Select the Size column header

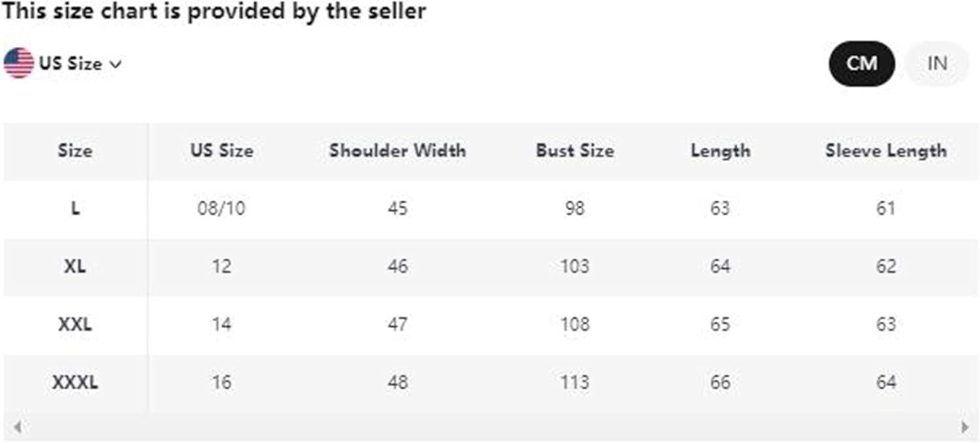click(x=74, y=151)
